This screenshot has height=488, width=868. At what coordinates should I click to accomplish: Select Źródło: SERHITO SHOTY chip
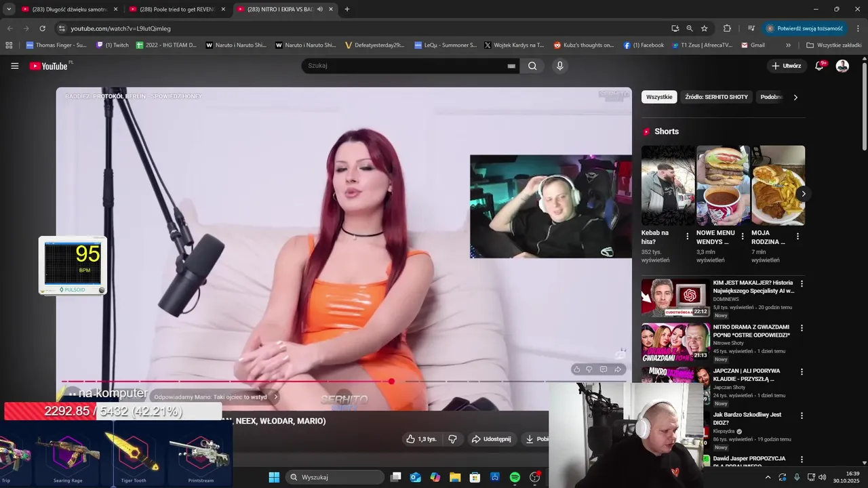click(x=716, y=97)
